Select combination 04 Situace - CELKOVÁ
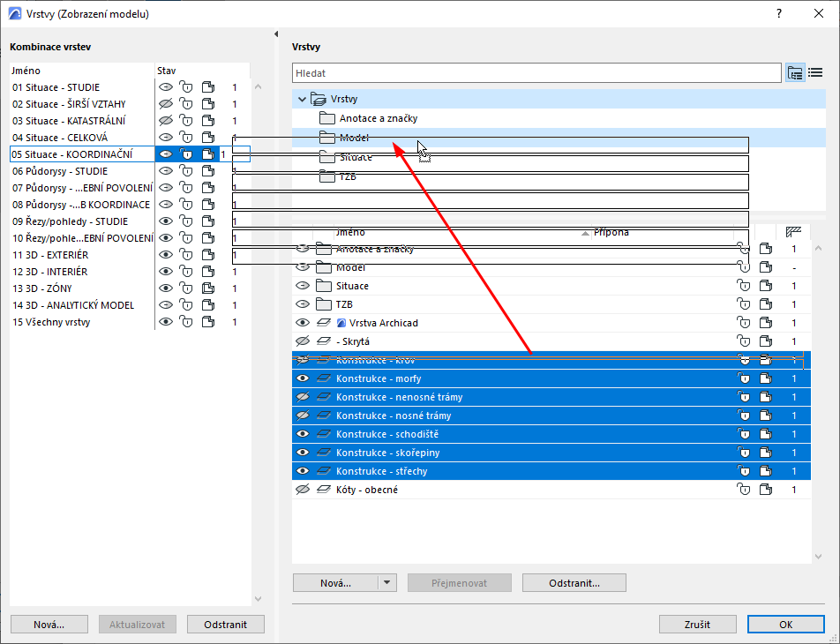This screenshot has height=644, width=840. click(x=60, y=137)
